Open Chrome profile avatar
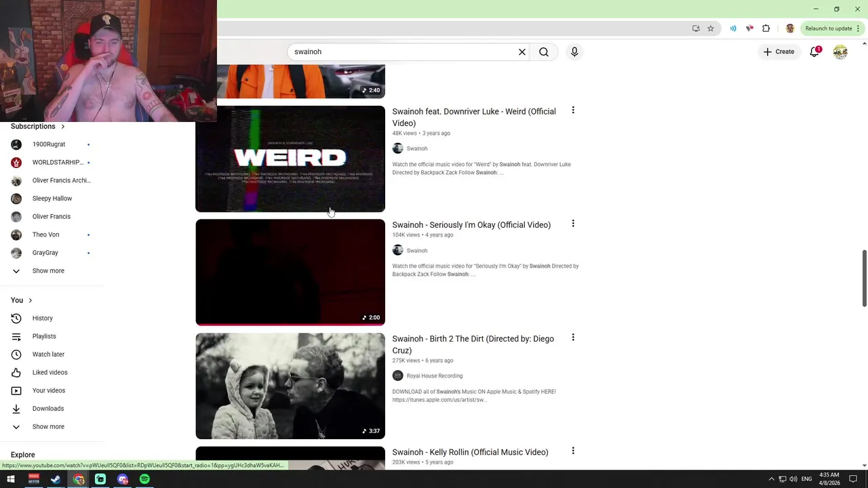The width and height of the screenshot is (868, 488). [789, 28]
